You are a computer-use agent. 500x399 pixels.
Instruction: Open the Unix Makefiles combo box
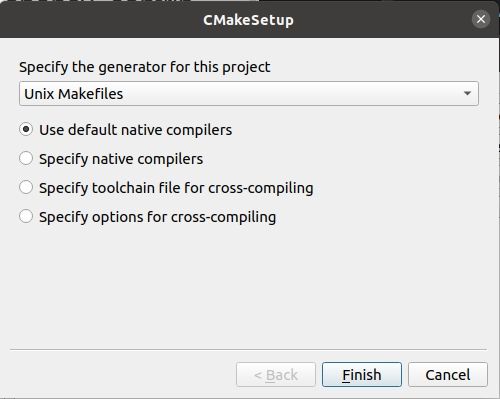[x=249, y=93]
